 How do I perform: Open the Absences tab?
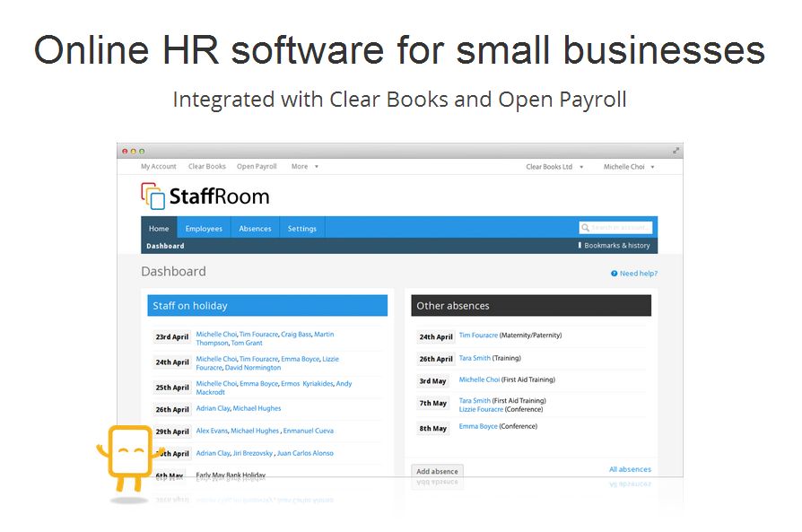pos(255,229)
